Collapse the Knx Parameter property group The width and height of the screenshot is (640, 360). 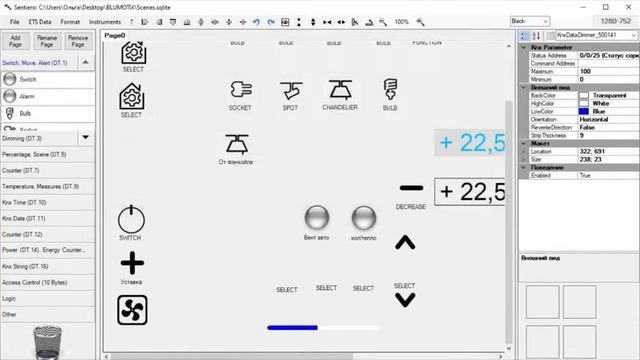tap(524, 47)
